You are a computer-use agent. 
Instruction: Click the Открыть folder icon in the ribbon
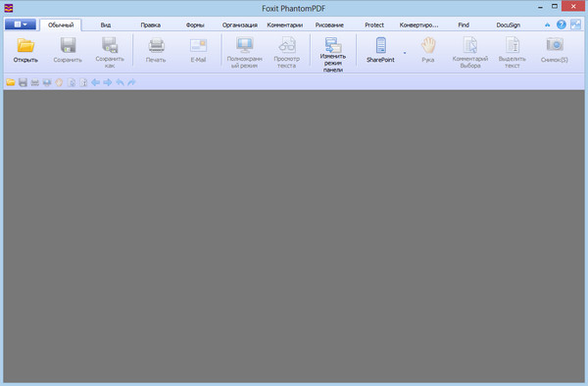(25, 45)
